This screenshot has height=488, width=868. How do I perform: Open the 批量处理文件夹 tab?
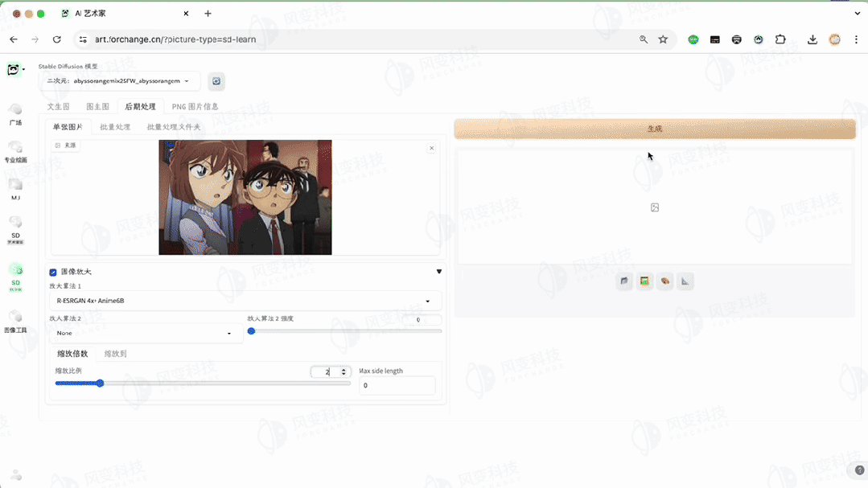tap(174, 127)
